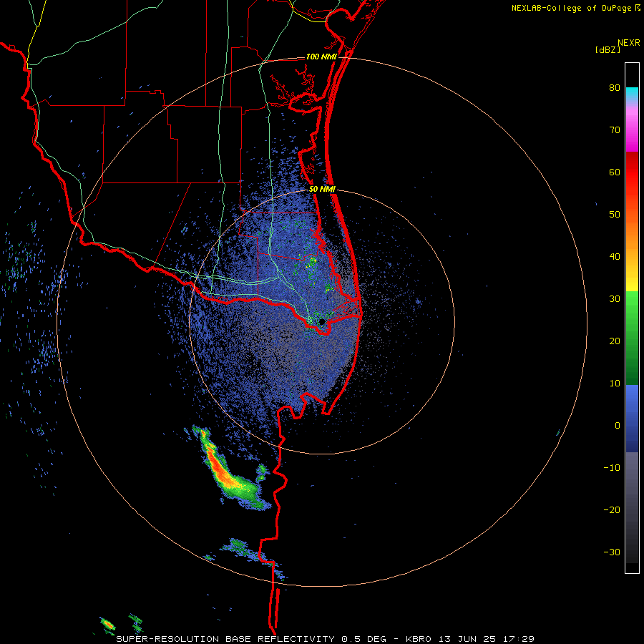Click the blue band of the reflectivity color bar
Image resolution: width=644 pixels, height=644 pixels.
632,419
